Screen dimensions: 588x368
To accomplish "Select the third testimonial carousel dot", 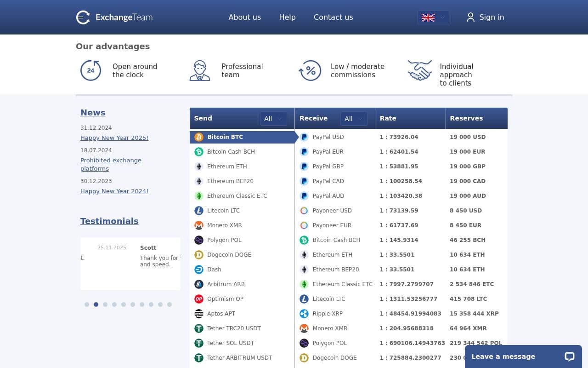I will tap(105, 305).
